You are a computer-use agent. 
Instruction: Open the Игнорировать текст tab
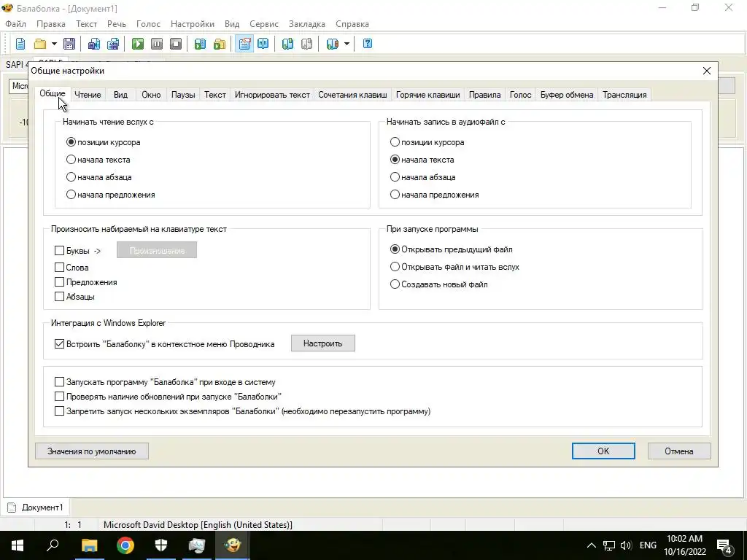272,95
